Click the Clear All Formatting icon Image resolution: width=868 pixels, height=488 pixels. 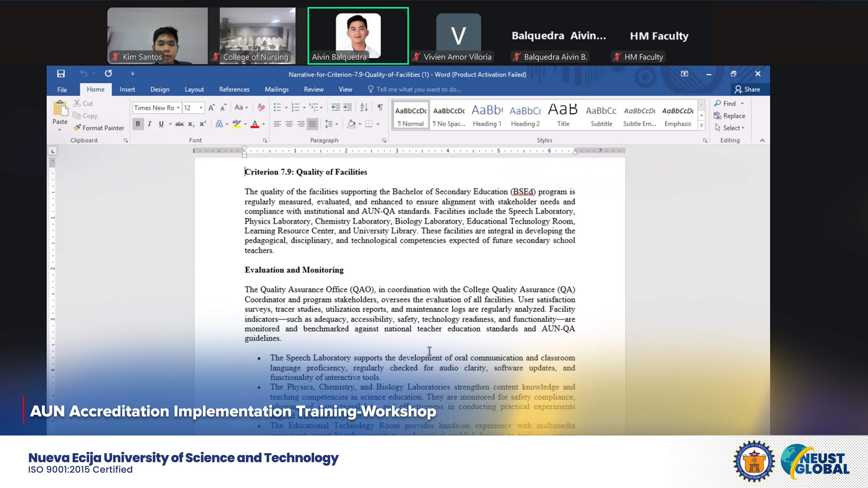point(261,107)
